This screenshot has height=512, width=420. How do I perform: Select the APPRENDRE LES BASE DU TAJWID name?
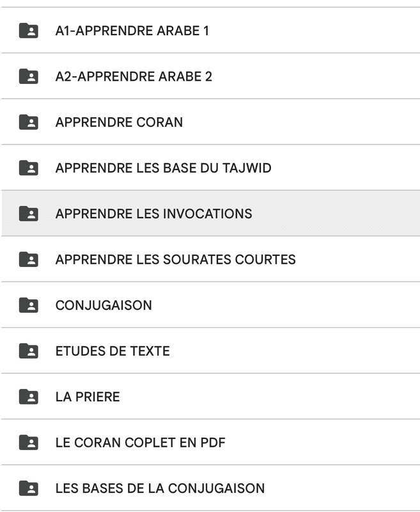(164, 168)
